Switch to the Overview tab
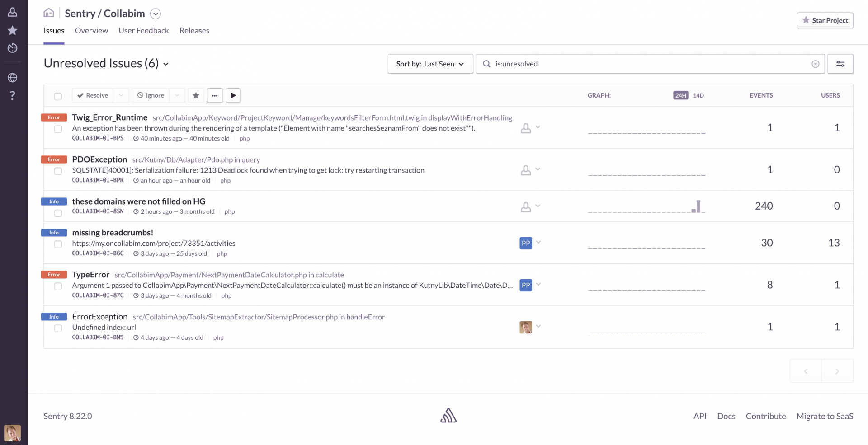This screenshot has width=868, height=445. pyautogui.click(x=91, y=31)
